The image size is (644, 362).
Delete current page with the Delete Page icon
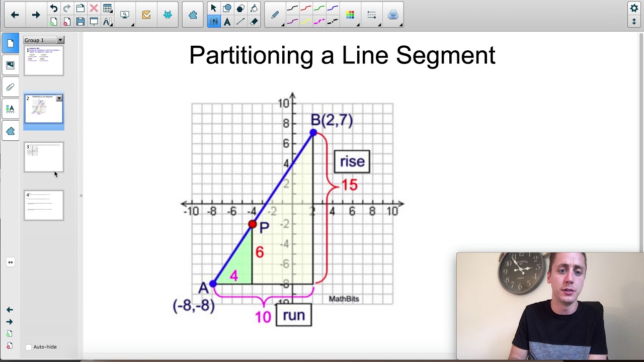[x=67, y=22]
